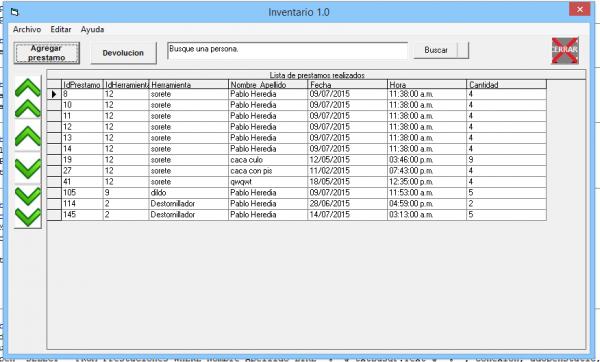Image resolution: width=600 pixels, height=362 pixels.
Task: Click the Cantidad cell showing 9
Action: 507,160
